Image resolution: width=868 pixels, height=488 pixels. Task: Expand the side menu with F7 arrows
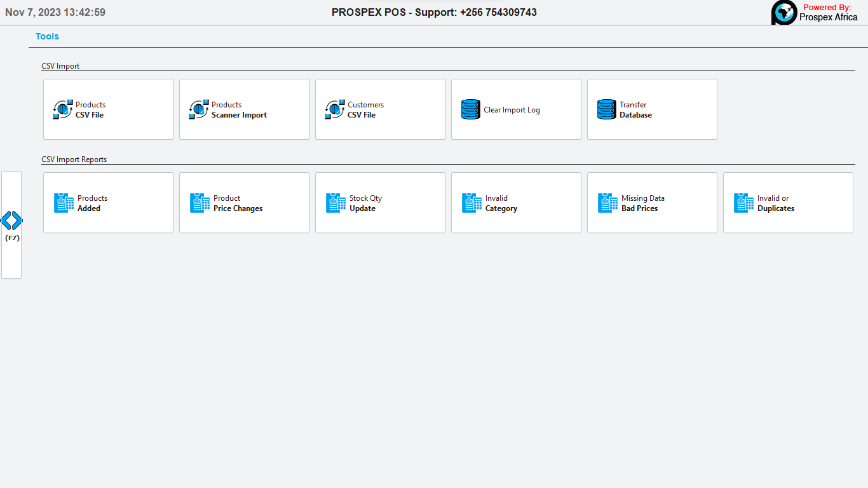(11, 221)
